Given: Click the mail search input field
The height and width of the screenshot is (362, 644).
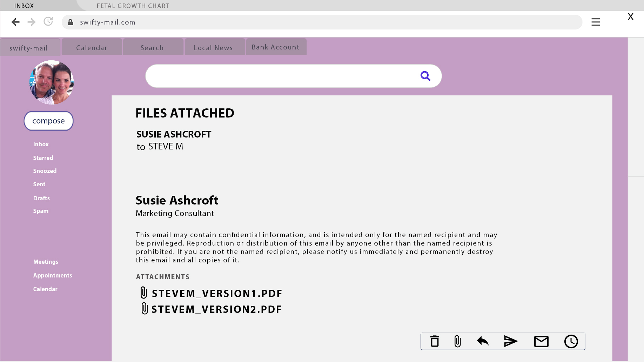Looking at the screenshot, I should coord(281,76).
